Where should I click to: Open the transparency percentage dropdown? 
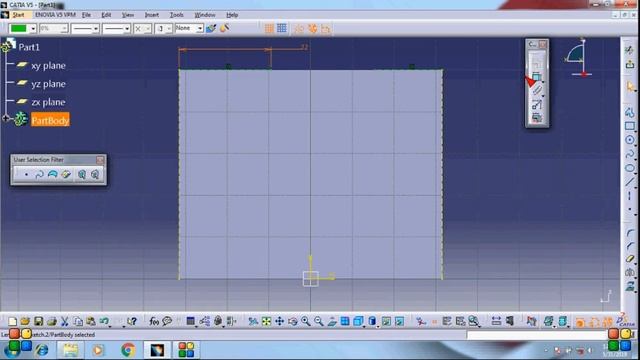(x=64, y=29)
